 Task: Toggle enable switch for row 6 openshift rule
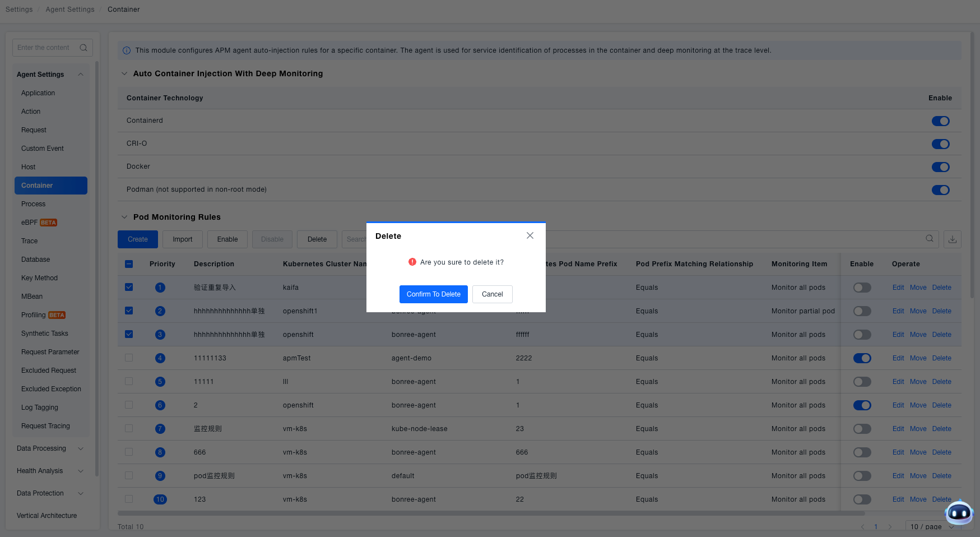pos(862,405)
